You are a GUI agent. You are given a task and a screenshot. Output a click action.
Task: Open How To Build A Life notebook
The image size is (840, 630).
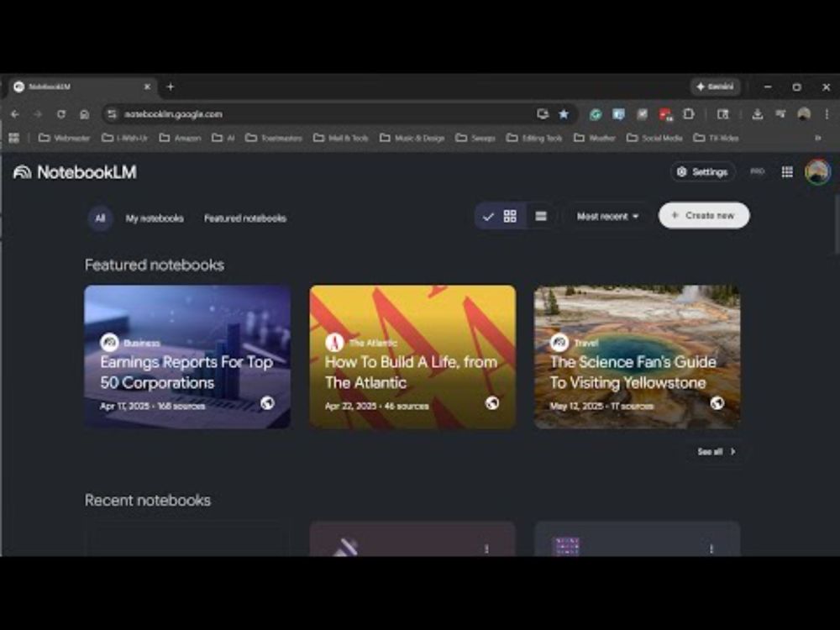[x=412, y=357]
